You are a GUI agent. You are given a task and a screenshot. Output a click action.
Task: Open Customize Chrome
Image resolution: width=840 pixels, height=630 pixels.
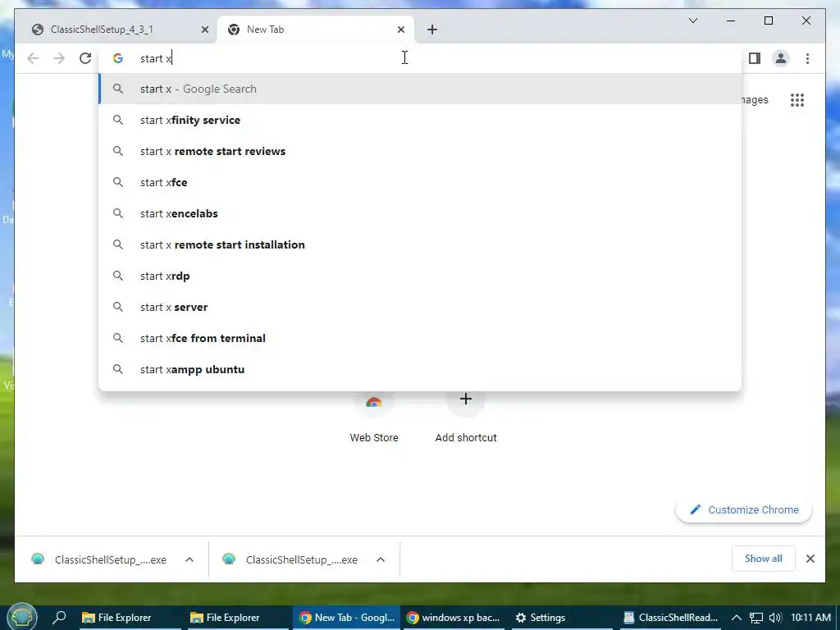(744, 510)
